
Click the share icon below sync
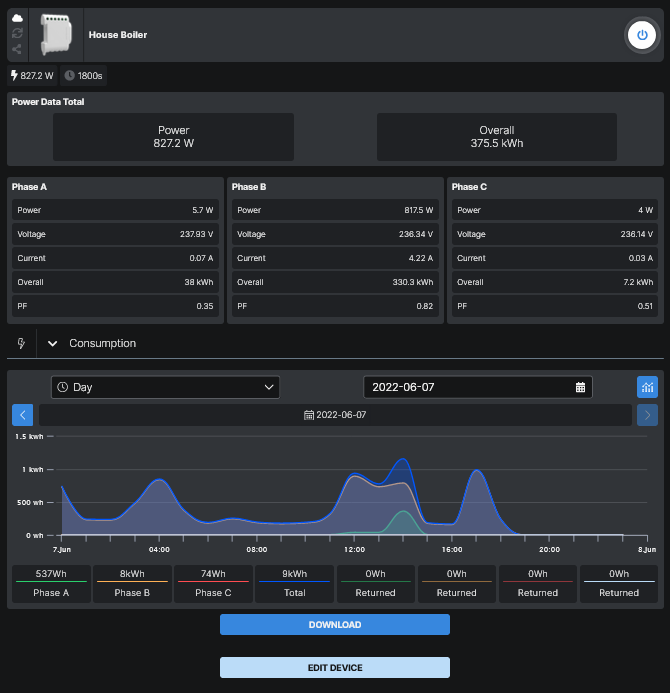point(17,48)
